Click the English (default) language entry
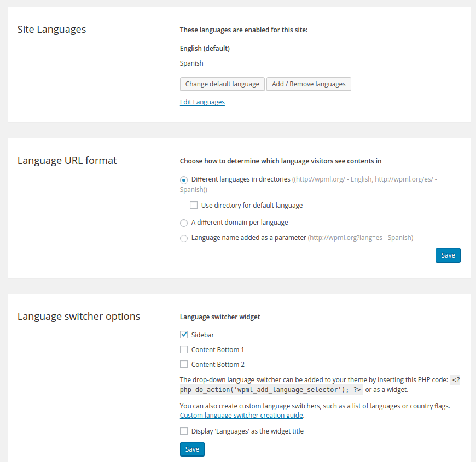 pyautogui.click(x=205, y=49)
